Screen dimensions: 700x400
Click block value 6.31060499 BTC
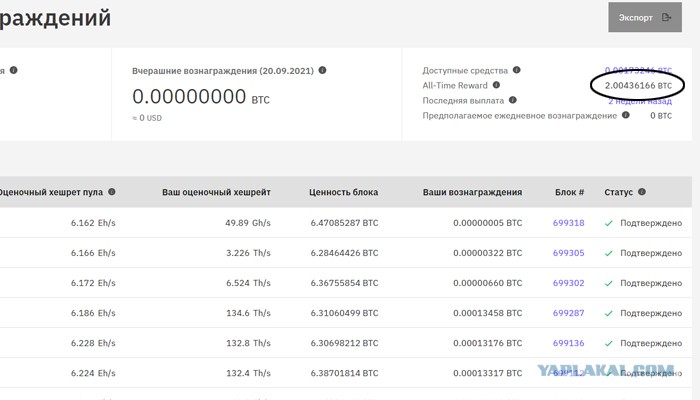(x=344, y=313)
